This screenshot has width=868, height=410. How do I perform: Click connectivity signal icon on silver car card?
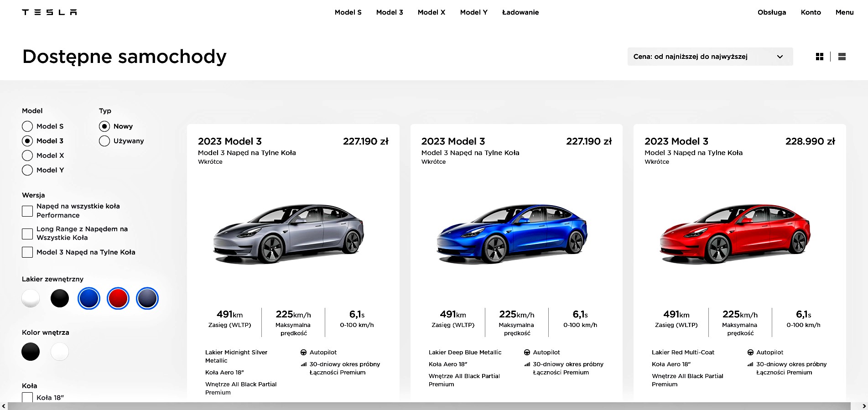coord(303,364)
